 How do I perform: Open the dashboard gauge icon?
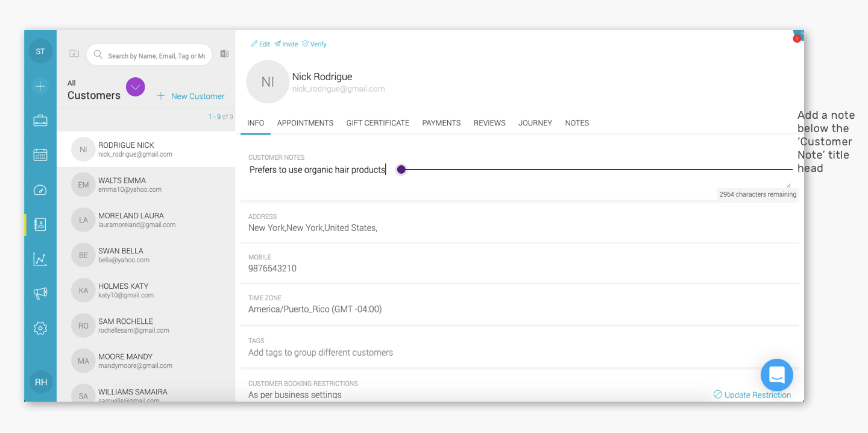pos(40,191)
